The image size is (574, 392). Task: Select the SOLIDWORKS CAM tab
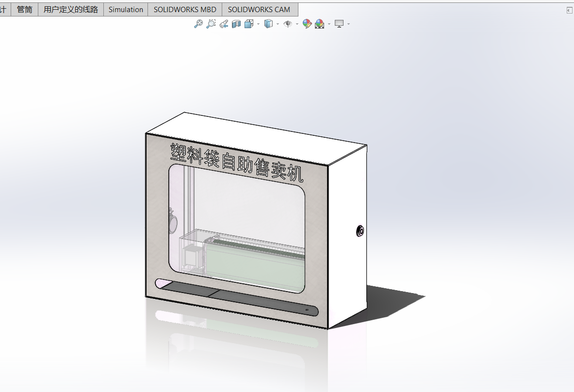tap(259, 10)
